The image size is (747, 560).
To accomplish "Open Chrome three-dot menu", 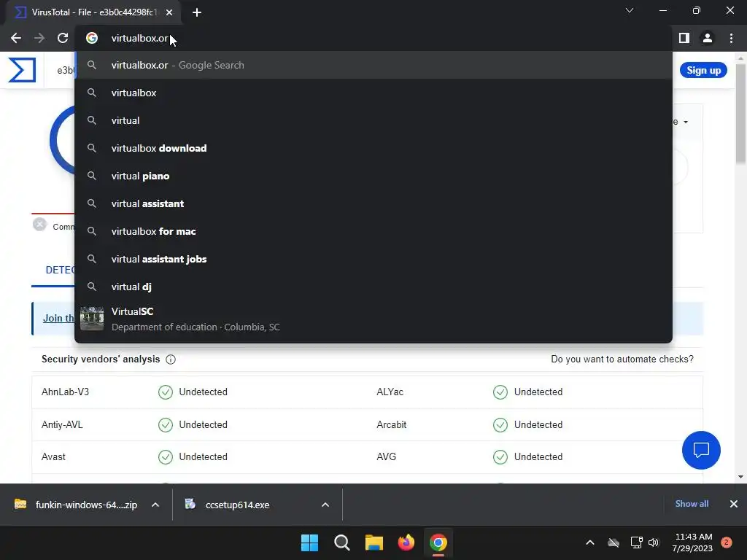I will 731,38.
